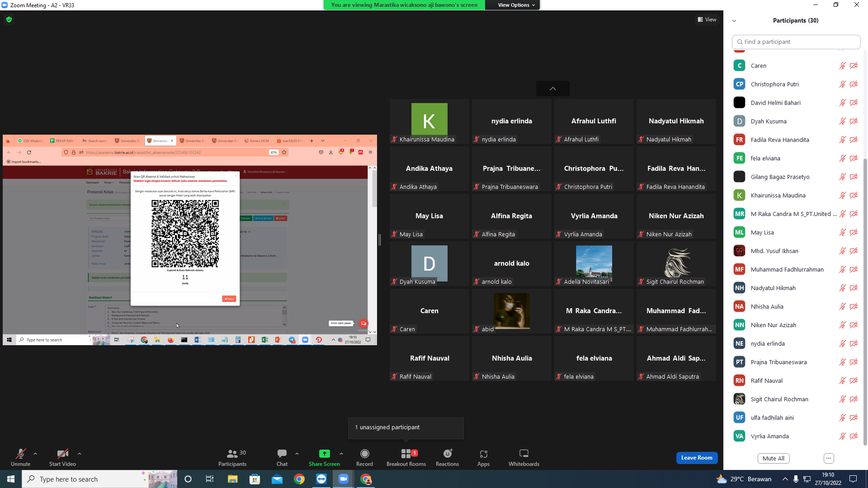
Task: Toggle the microphone for Khairunissa Maudina in the list
Action: tap(842, 195)
